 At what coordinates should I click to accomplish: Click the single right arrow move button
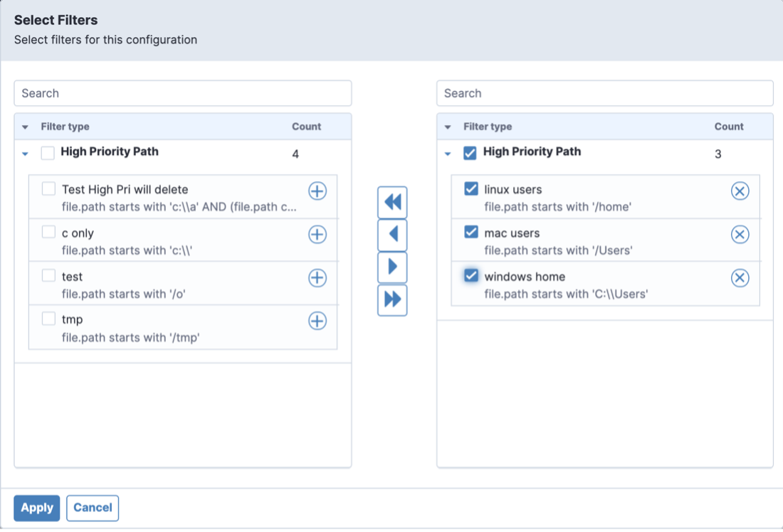pos(392,267)
